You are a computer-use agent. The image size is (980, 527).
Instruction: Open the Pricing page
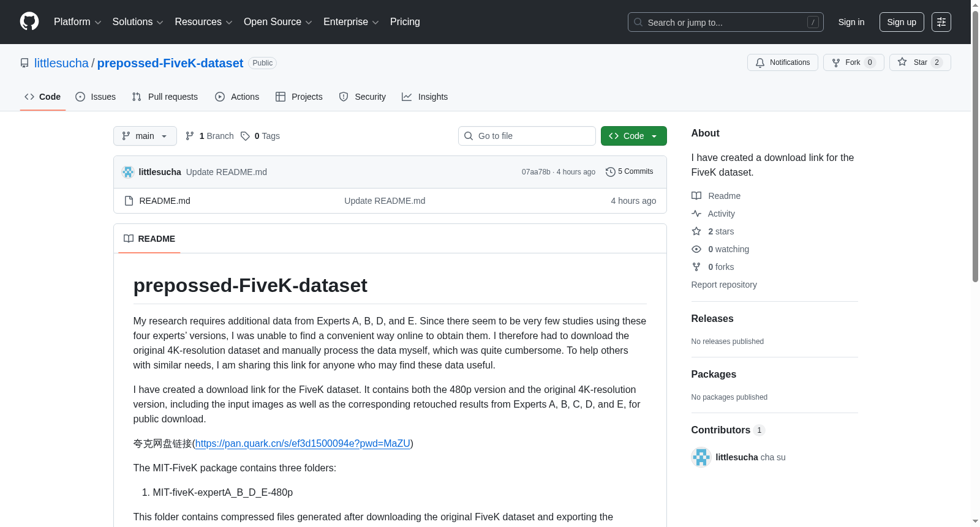click(405, 22)
